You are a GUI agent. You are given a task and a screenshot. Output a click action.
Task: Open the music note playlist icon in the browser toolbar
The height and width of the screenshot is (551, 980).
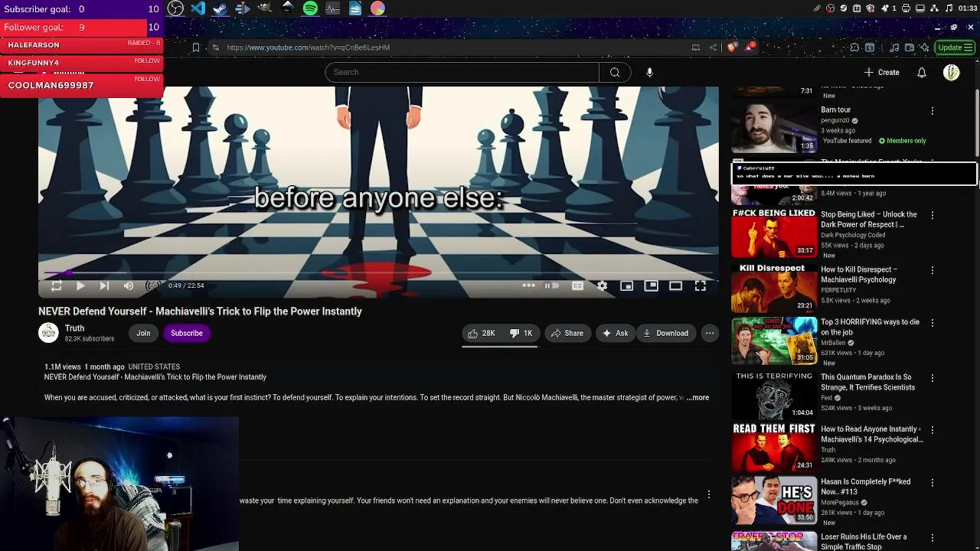pyautogui.click(x=894, y=47)
